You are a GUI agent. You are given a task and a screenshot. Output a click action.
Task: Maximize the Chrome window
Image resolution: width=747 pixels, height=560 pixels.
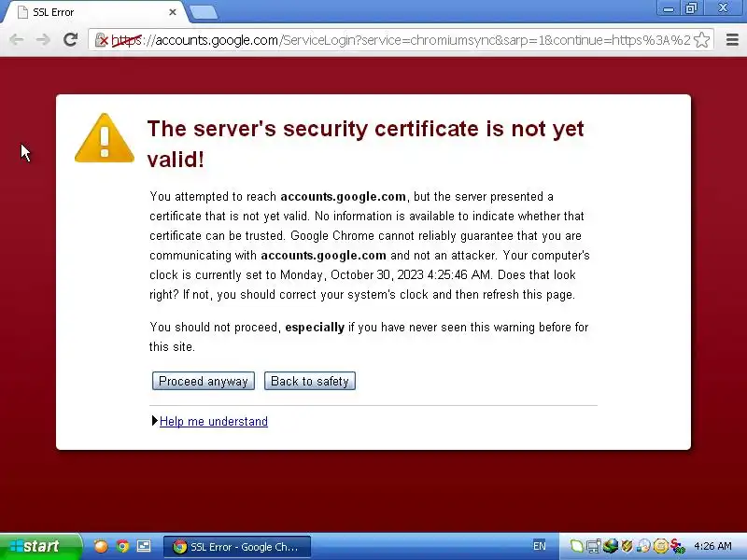tap(691, 8)
